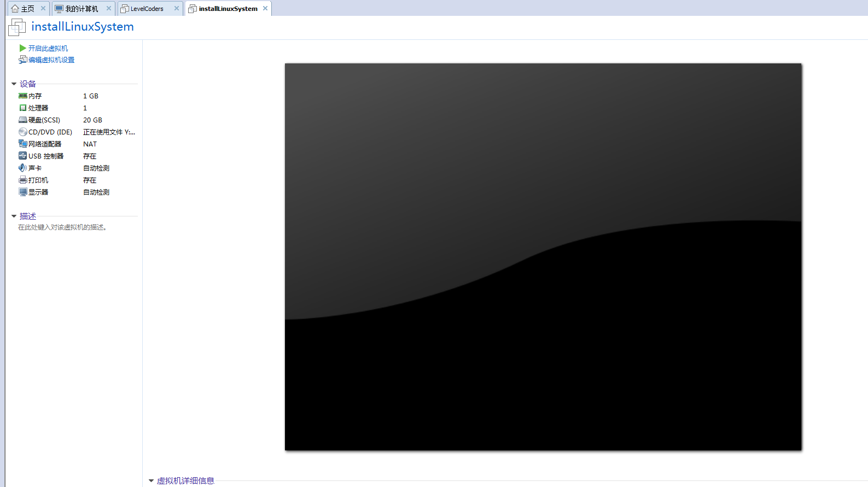This screenshot has height=487, width=868.
Task: Click 自动检测 value for 声卡
Action: click(x=96, y=168)
